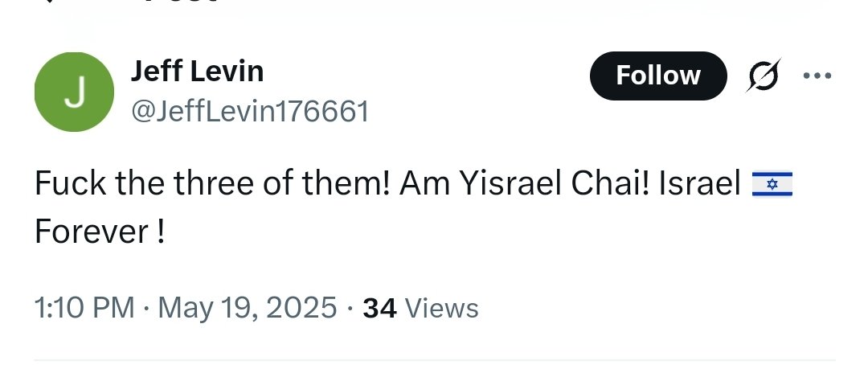The image size is (868, 365).
Task: Click the divider line below the timestamp
Action: tap(434, 359)
